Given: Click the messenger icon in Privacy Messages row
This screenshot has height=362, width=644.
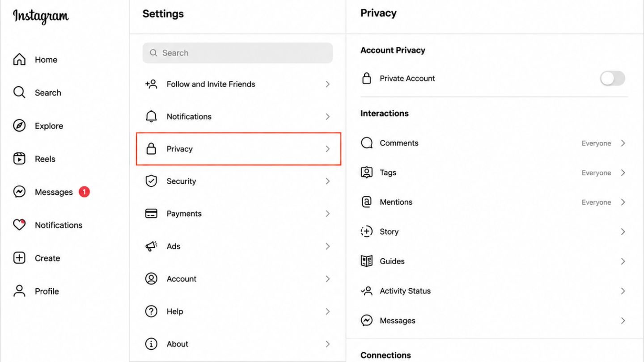Looking at the screenshot, I should point(367,320).
